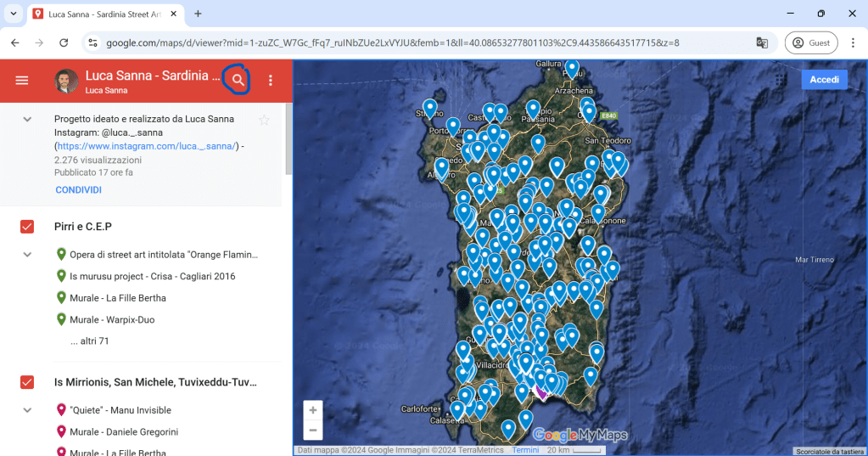Zoom in on the map

point(313,410)
